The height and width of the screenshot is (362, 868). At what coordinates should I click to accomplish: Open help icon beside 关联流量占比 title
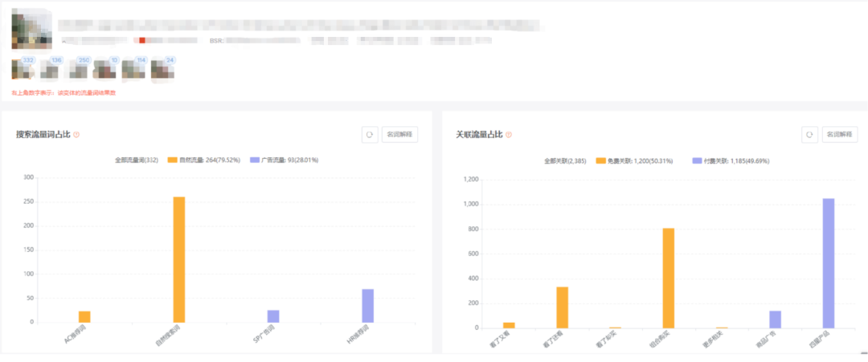pyautogui.click(x=508, y=134)
